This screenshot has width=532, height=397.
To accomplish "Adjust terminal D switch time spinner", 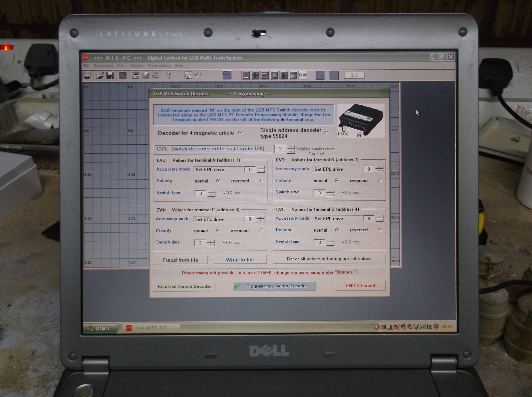I will click(330, 243).
